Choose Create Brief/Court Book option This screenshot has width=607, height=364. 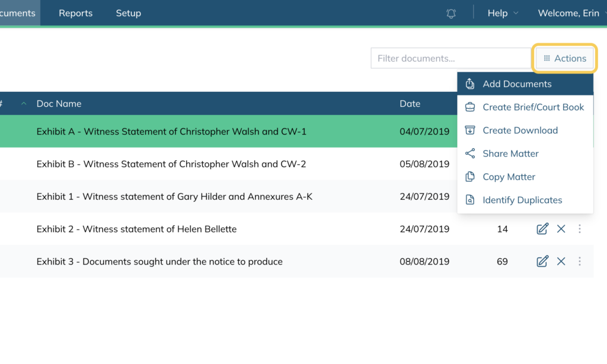point(525,107)
